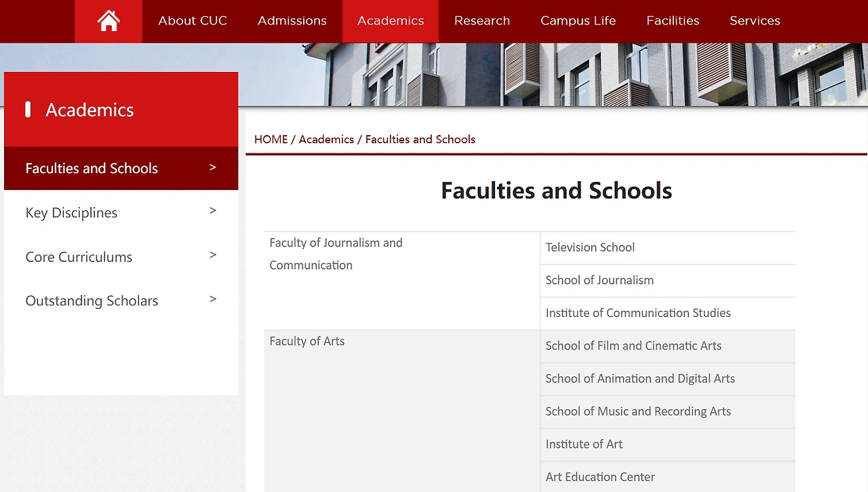Image resolution: width=868 pixels, height=492 pixels.
Task: Expand the Faculties and Schools arrow
Action: [213, 167]
